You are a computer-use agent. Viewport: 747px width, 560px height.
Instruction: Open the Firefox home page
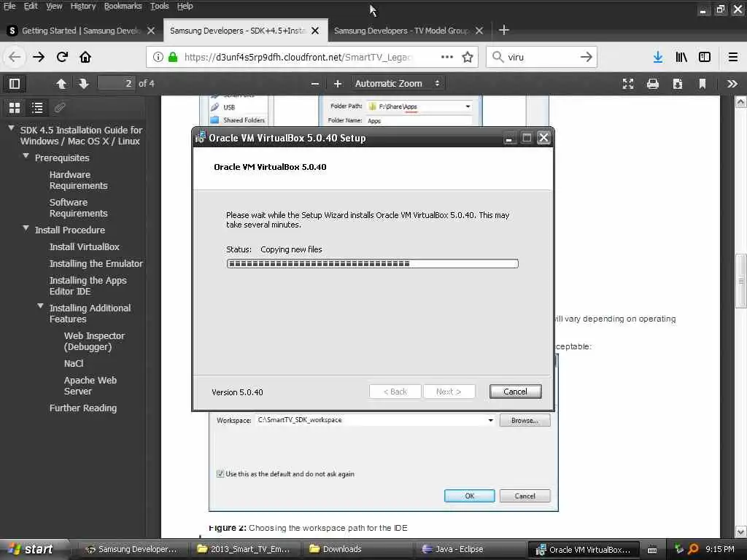[x=85, y=57]
